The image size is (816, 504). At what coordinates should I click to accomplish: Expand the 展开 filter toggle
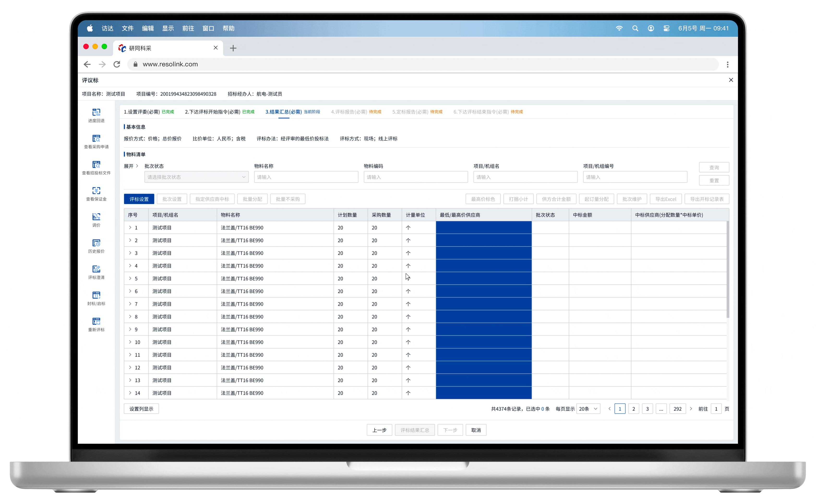[x=131, y=166]
